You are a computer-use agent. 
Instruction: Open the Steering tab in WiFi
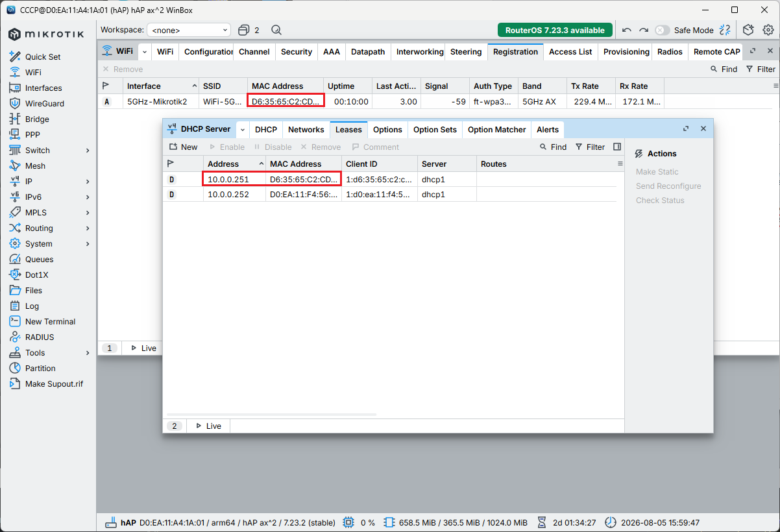466,52
